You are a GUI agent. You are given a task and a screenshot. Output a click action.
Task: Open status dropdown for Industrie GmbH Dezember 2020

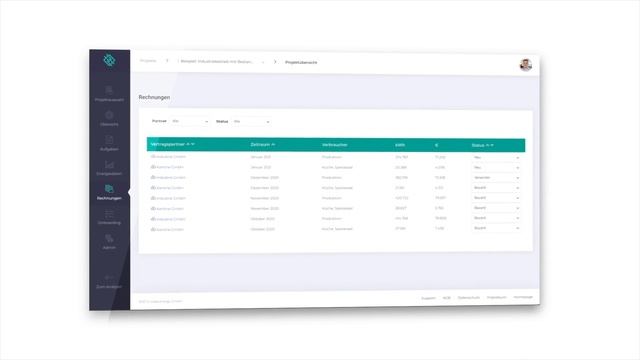[x=496, y=178]
